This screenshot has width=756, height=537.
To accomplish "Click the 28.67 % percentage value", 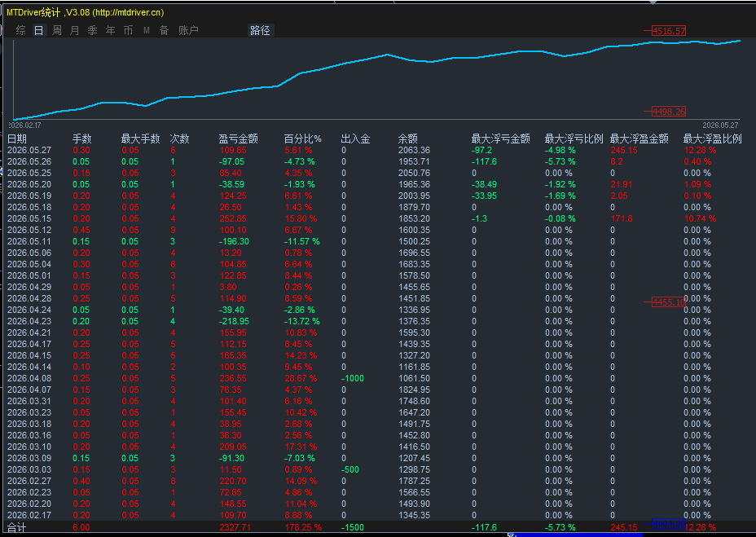I will pos(301,378).
